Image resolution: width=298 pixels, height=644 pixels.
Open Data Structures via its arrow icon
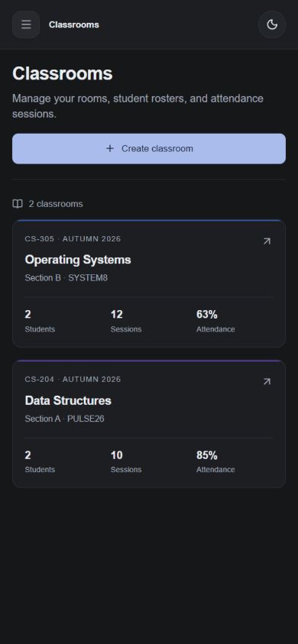267,381
